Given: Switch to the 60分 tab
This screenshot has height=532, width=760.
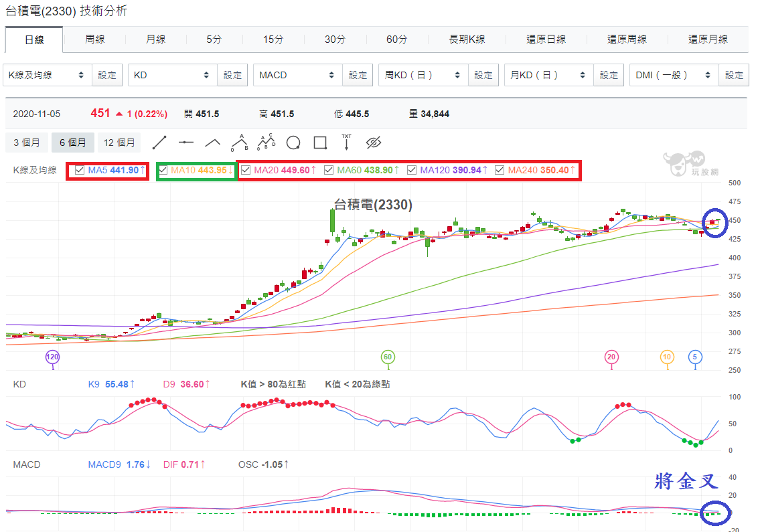Looking at the screenshot, I should click(x=397, y=39).
